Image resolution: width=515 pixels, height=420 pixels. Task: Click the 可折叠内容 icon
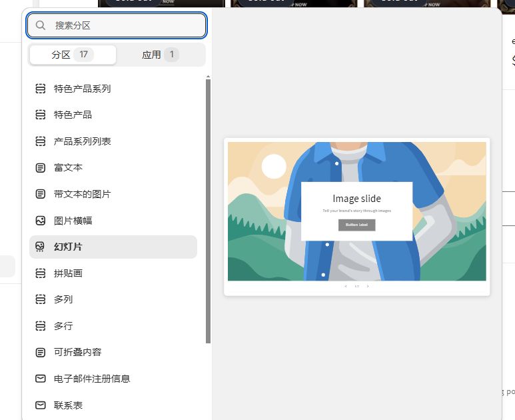pos(41,352)
